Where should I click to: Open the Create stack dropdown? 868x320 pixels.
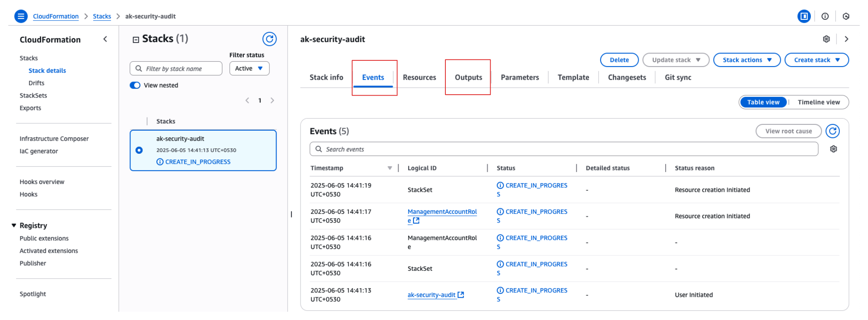click(x=817, y=60)
